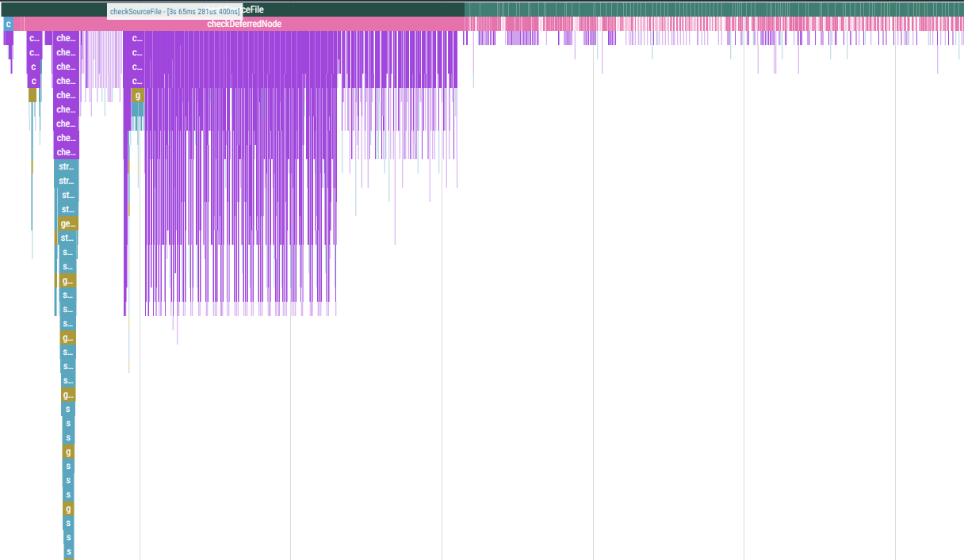Click 'st...' block directly below olive 'ge...'
Image resolution: width=964 pixels, height=560 pixels.
click(x=68, y=238)
